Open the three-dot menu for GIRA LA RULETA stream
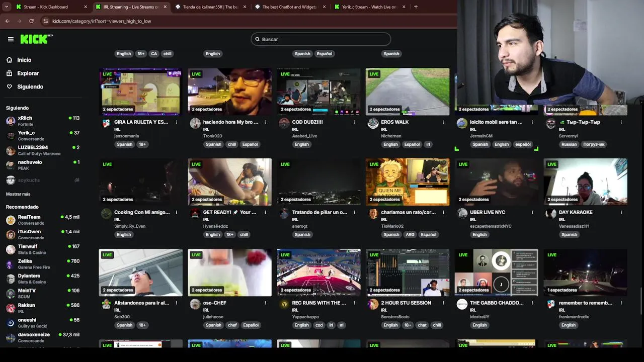Viewport: 644px width, 362px height. point(176,122)
